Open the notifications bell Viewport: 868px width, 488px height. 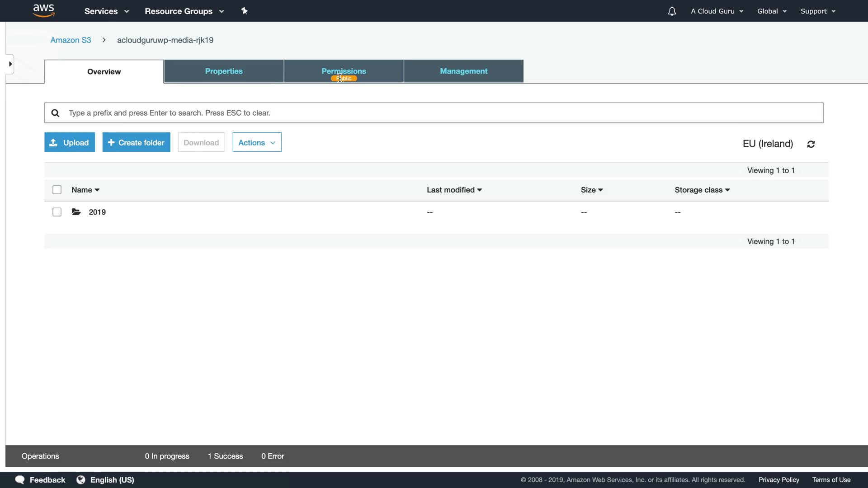(672, 11)
